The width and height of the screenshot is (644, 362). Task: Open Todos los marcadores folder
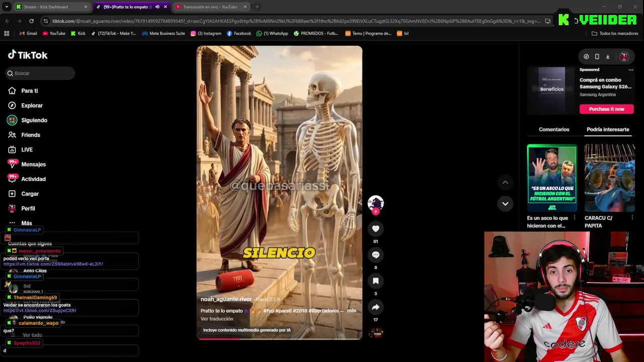(615, 34)
